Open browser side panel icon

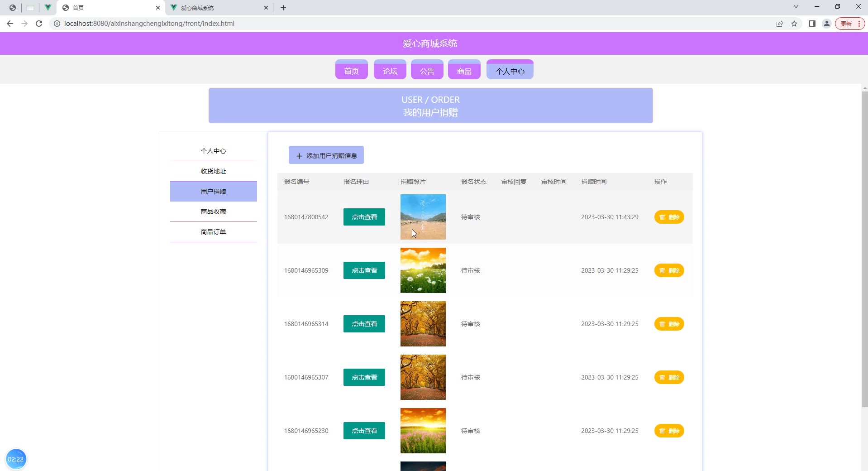coord(812,24)
